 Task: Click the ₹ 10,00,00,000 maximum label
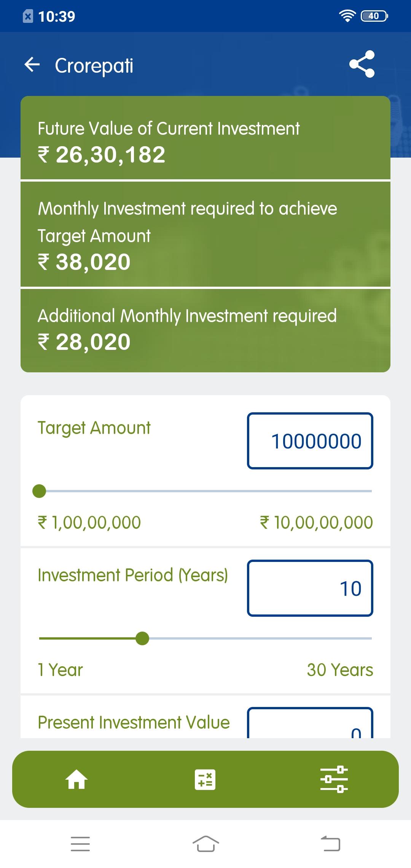(x=316, y=522)
